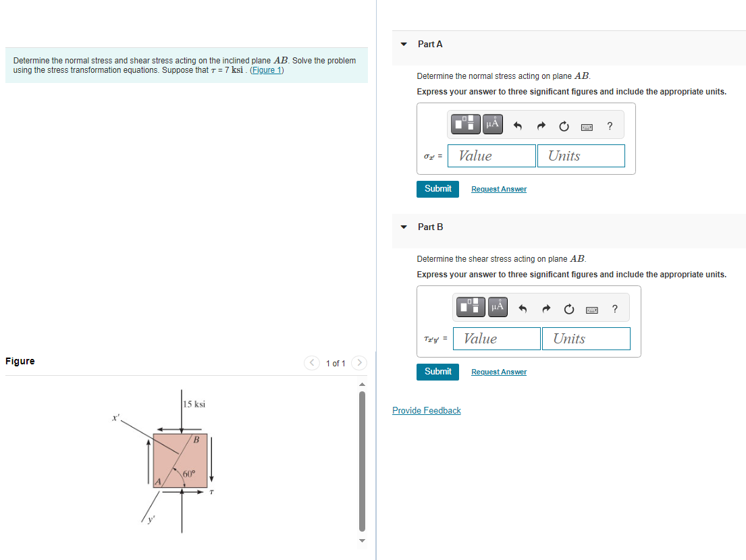Open Greek symbols menu in Part B
This screenshot has height=560, width=746.
(x=498, y=306)
